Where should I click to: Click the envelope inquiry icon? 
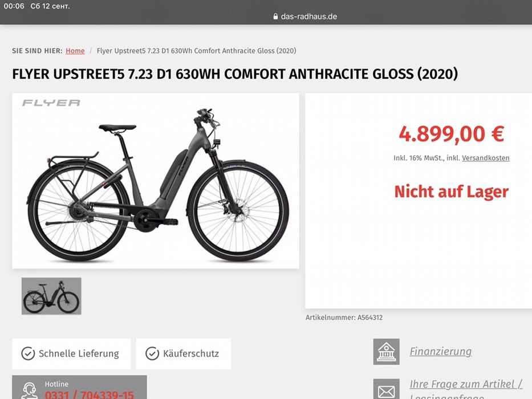(x=386, y=389)
